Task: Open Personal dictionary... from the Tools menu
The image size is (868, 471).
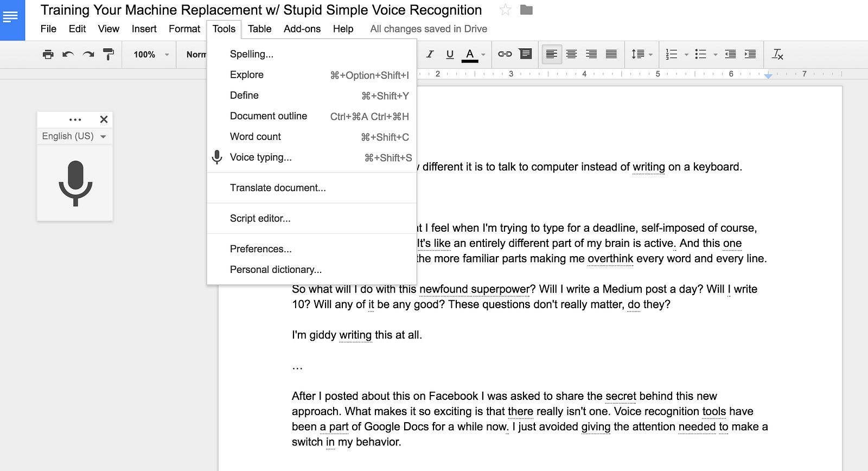Action: pyautogui.click(x=312, y=270)
